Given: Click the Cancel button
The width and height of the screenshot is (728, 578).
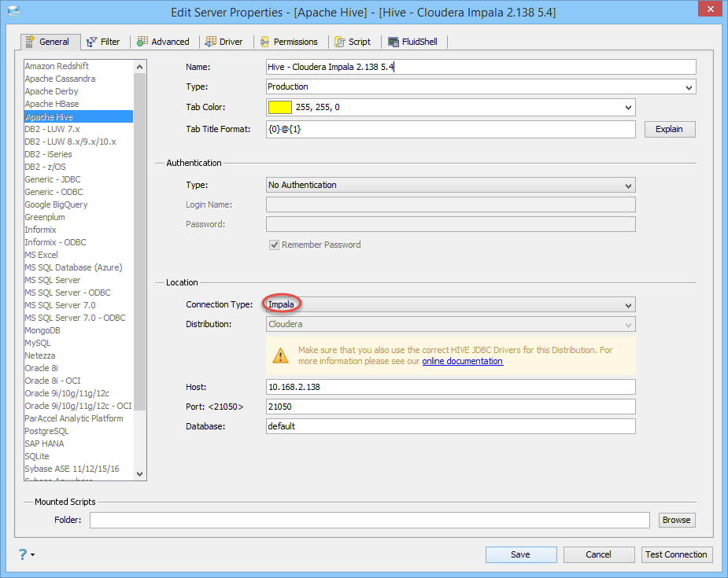Looking at the screenshot, I should click(598, 554).
